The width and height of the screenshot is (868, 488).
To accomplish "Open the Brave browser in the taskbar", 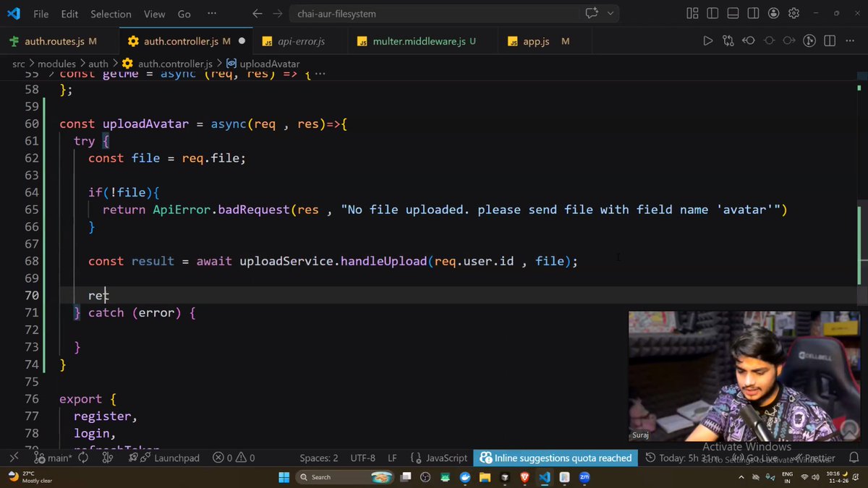I will coord(524,477).
